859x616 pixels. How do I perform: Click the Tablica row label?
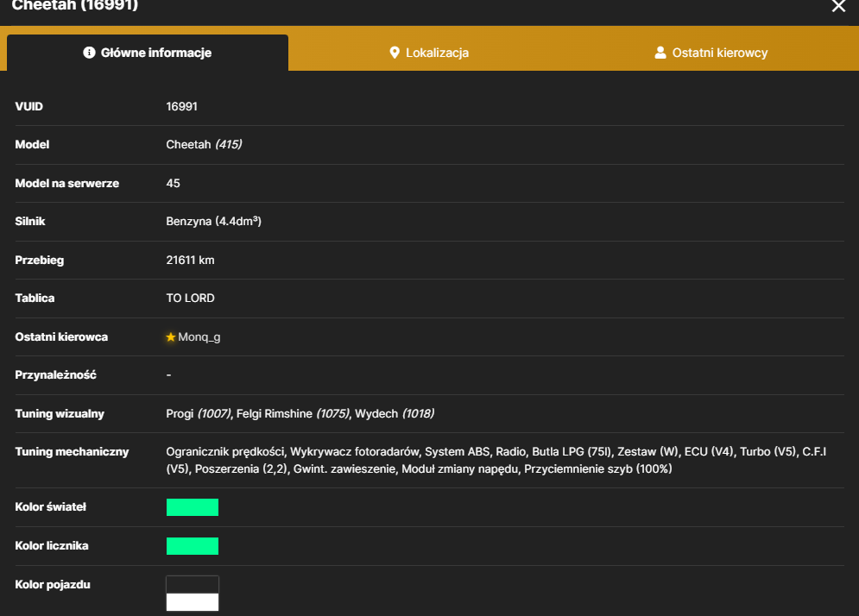[35, 298]
